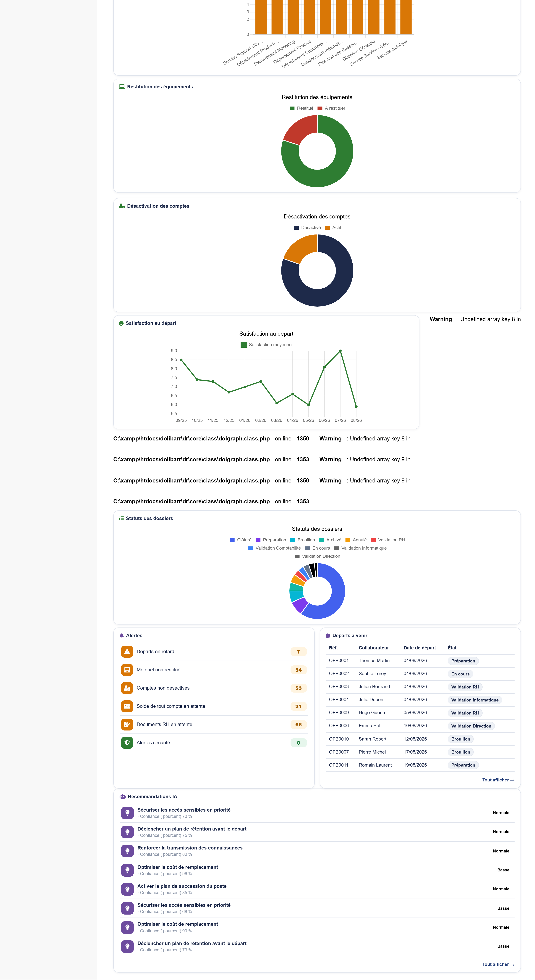Click smiley icon beside Satisfaction au départ heading
The image size is (535, 980).
[x=121, y=323]
